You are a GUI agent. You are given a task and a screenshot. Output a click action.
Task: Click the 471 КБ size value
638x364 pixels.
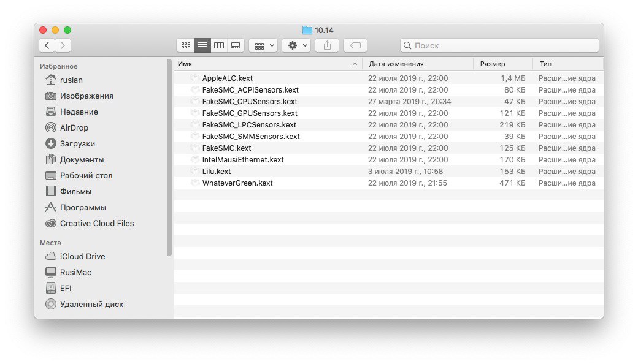512,183
